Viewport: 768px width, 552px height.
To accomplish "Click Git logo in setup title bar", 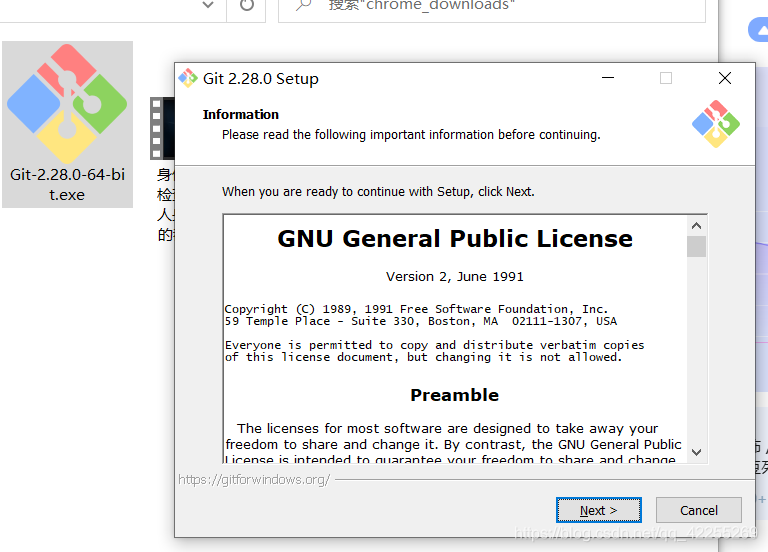I will point(188,78).
